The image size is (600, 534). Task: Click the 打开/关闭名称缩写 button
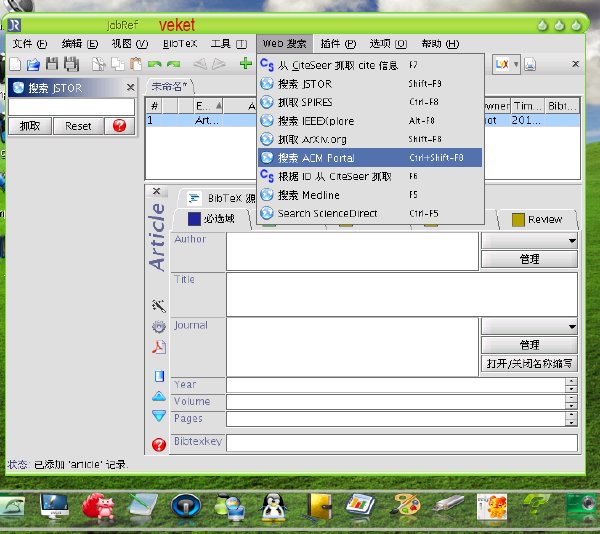529,363
